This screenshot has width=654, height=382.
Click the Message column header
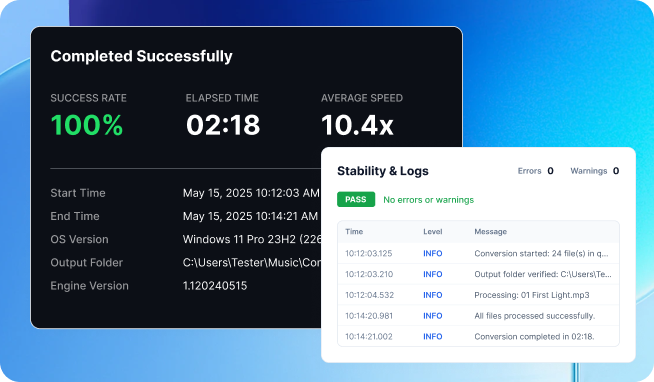(x=490, y=231)
